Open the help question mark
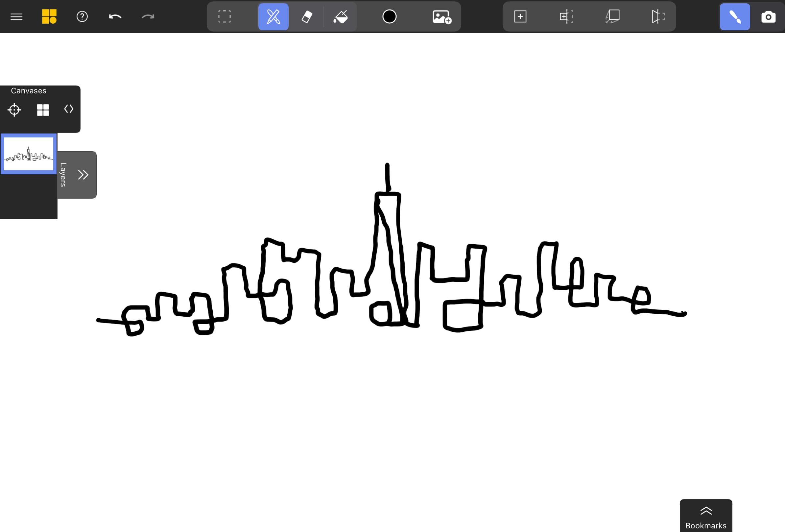 [x=82, y=16]
